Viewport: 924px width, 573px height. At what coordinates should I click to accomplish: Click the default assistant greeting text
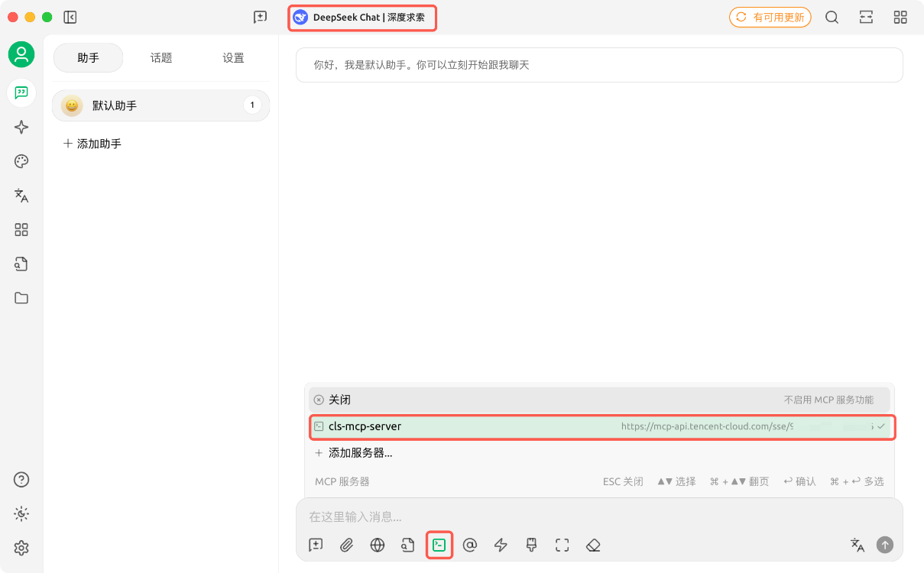(422, 65)
